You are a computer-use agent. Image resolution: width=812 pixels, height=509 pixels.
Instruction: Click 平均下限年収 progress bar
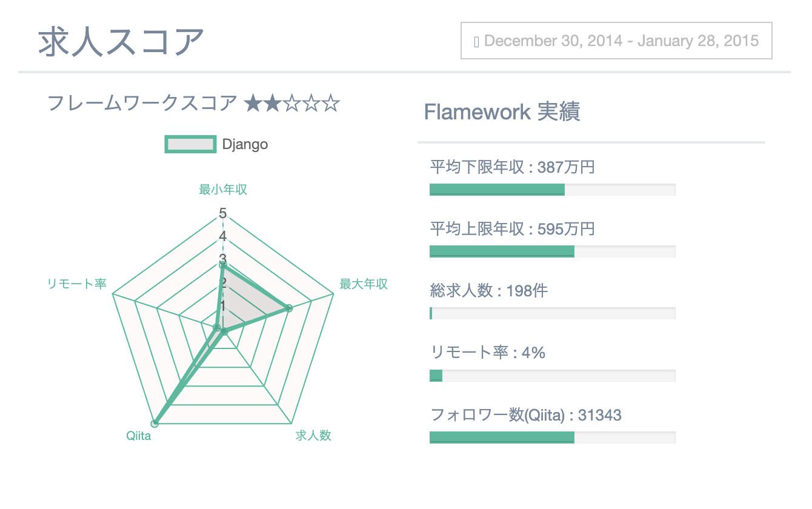click(x=552, y=190)
